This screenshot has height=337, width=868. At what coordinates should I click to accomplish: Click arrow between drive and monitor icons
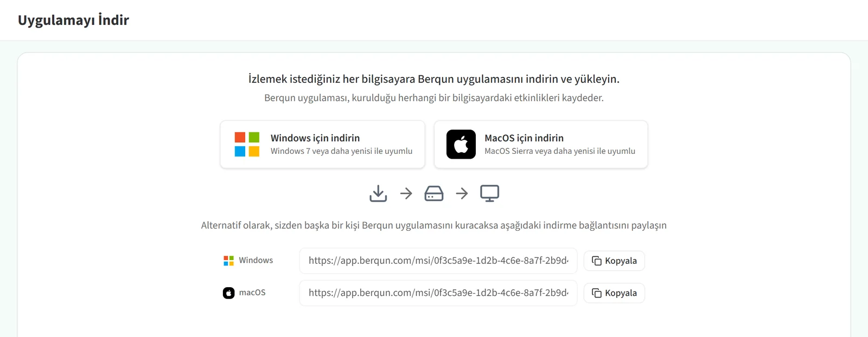462,193
